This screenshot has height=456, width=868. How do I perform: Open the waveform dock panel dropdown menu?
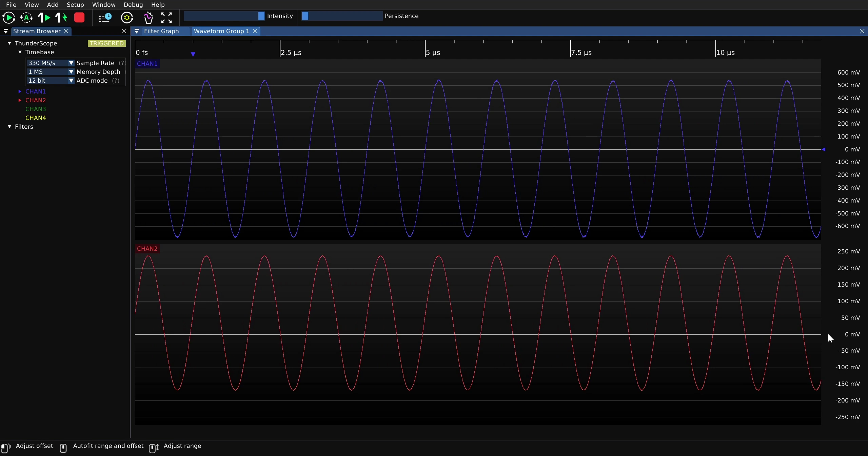click(137, 31)
